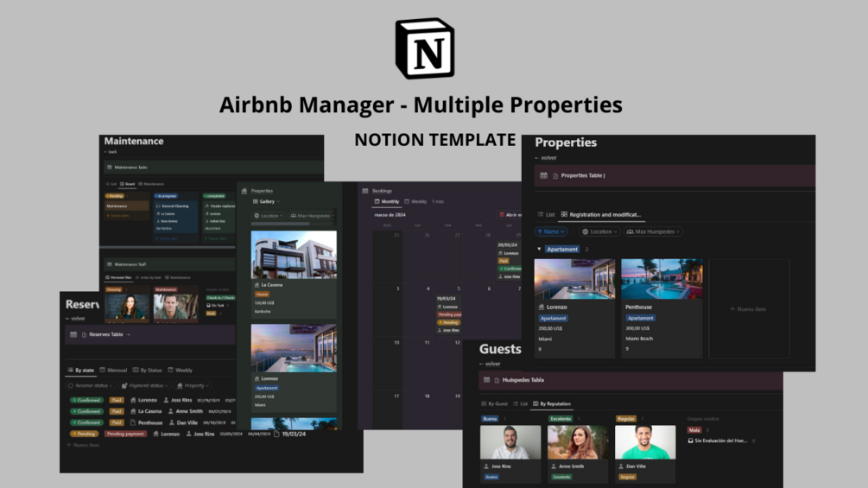The width and height of the screenshot is (868, 488).
Task: Click scrollbar under Properties gallery filters
Action: (280, 224)
